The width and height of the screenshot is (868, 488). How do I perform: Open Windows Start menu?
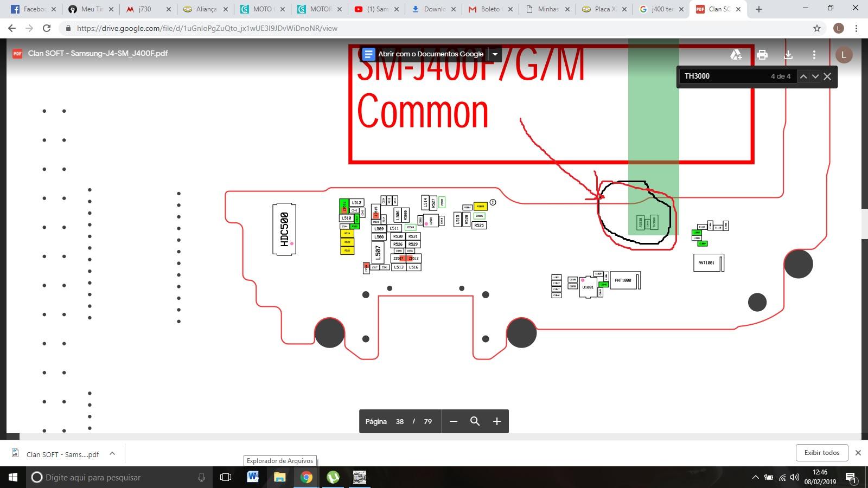13,477
